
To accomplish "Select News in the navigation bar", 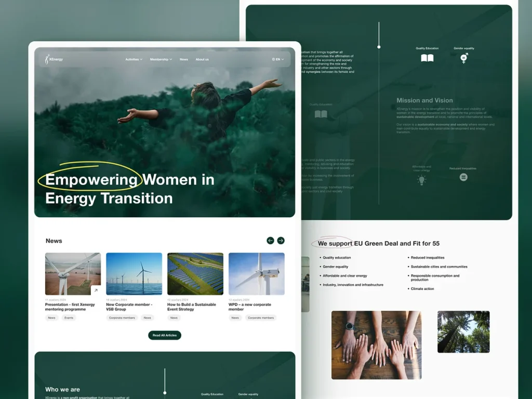I will click(x=184, y=59).
